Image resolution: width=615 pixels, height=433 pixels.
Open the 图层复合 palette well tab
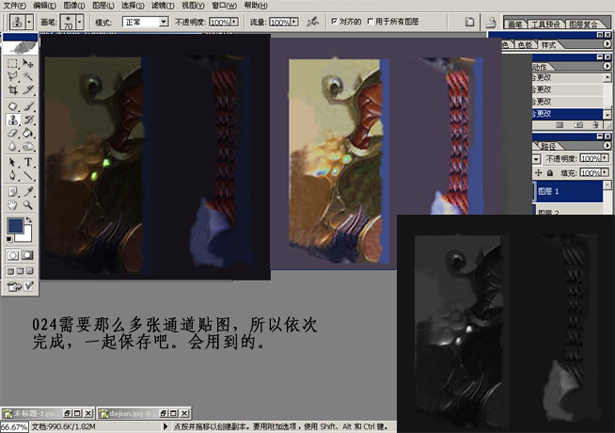[583, 24]
